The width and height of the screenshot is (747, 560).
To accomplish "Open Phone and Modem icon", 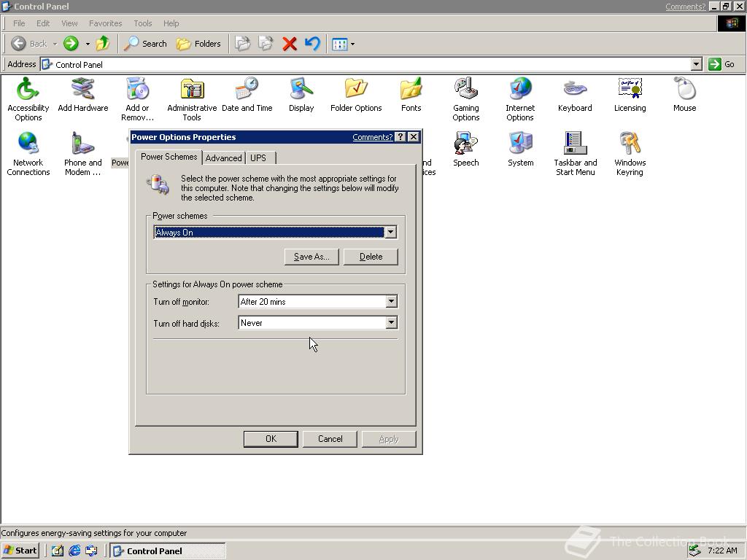I will pos(83,154).
